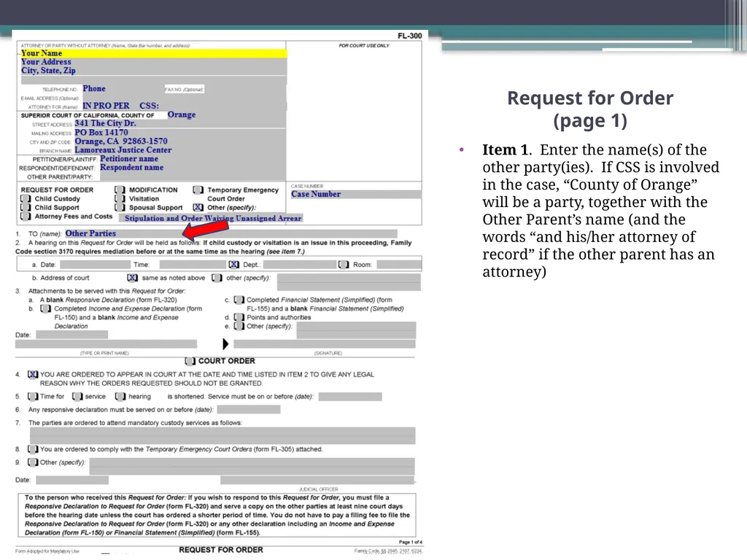Click the hearing Date field in item 2a
Screen dimensions: 747x560
[x=95, y=264]
